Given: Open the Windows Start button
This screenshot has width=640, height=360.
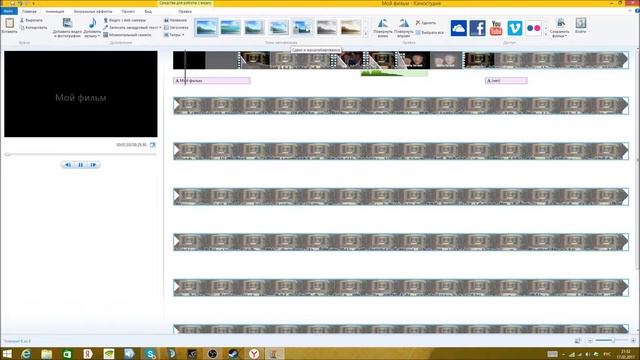Looking at the screenshot, I should 7,353.
